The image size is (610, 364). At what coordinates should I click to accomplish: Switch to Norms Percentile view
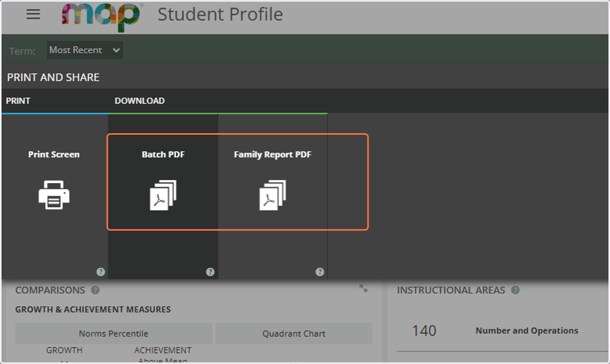point(113,333)
